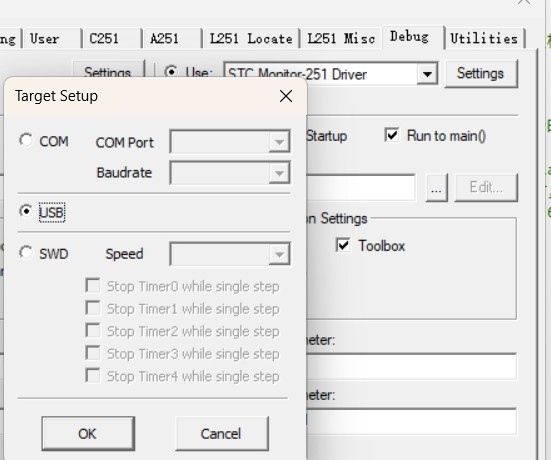Click the browse ellipsis button

click(x=436, y=187)
